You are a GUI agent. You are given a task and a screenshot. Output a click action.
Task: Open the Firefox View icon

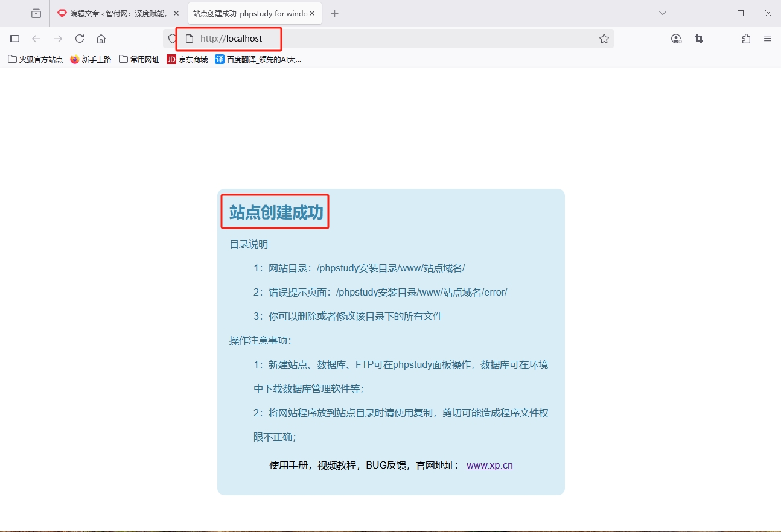36,13
